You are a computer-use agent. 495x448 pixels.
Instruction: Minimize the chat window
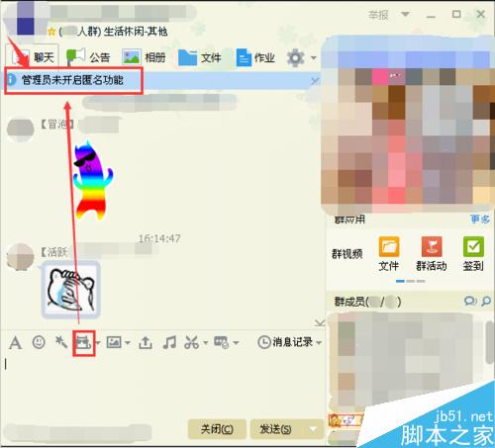(x=431, y=16)
